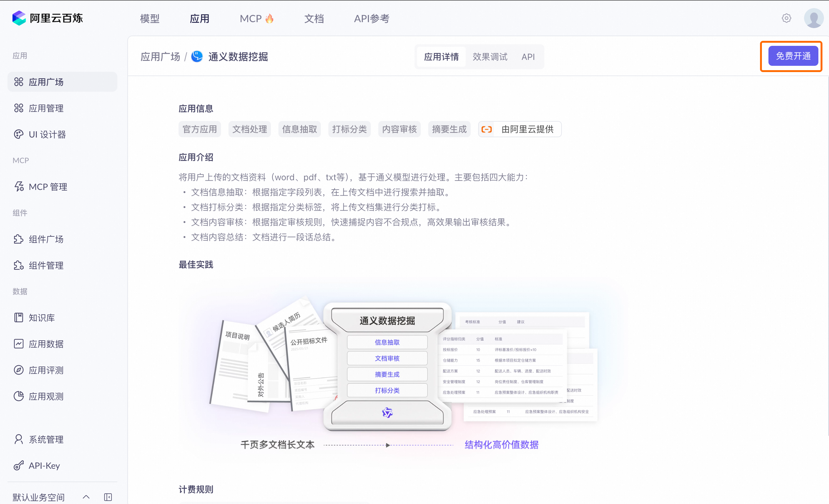This screenshot has height=504, width=829.
Task: Click the 信息抽取 tag
Action: tap(299, 129)
